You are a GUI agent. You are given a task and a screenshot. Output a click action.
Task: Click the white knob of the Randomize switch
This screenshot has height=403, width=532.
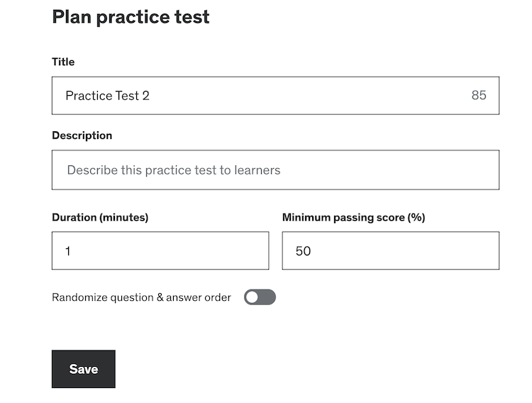point(252,297)
